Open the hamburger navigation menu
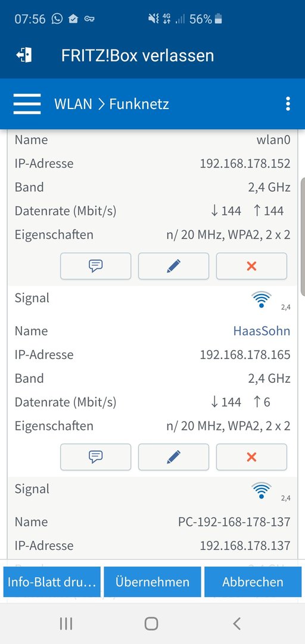Image resolution: width=305 pixels, height=644 pixels. pos(27,104)
